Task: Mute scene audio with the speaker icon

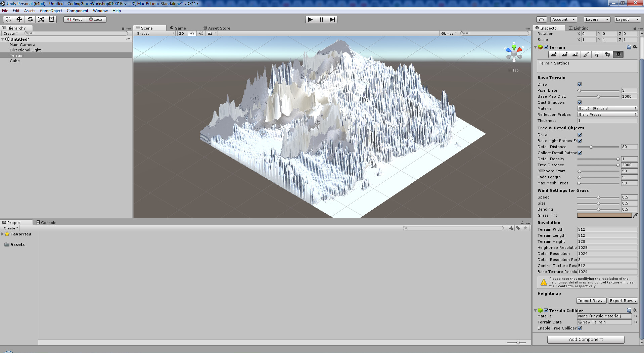Action: (200, 33)
